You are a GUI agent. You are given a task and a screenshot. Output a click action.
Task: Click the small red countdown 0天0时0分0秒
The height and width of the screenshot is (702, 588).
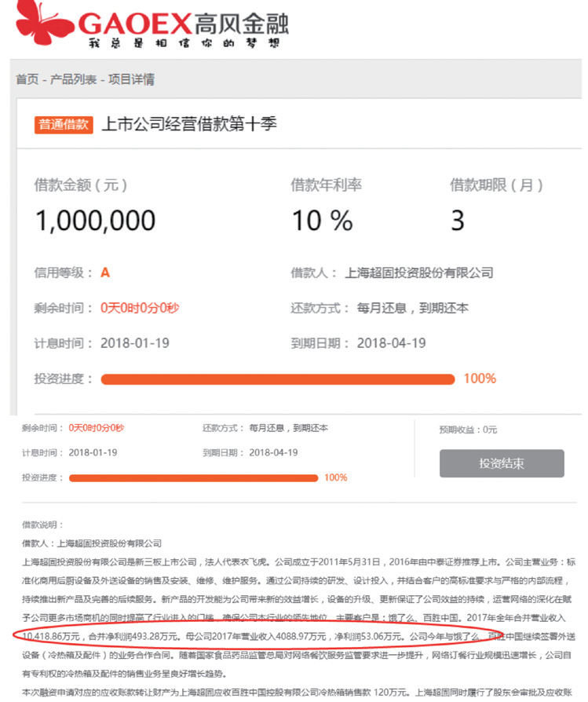[97, 428]
